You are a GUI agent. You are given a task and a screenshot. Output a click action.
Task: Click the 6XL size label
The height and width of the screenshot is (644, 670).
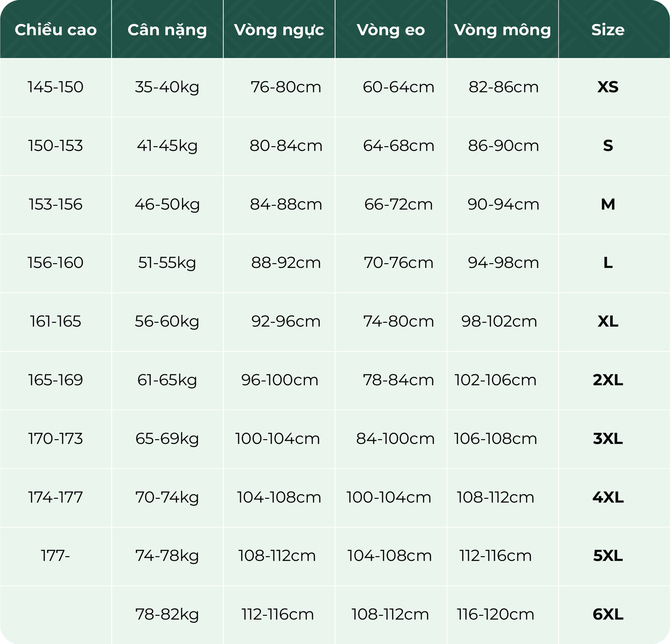pyautogui.click(x=608, y=615)
